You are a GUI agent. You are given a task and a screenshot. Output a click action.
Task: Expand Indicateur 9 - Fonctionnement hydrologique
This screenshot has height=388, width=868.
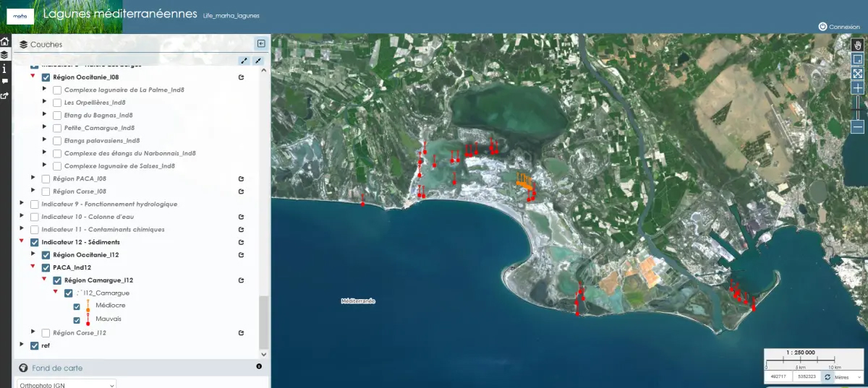pyautogui.click(x=22, y=204)
